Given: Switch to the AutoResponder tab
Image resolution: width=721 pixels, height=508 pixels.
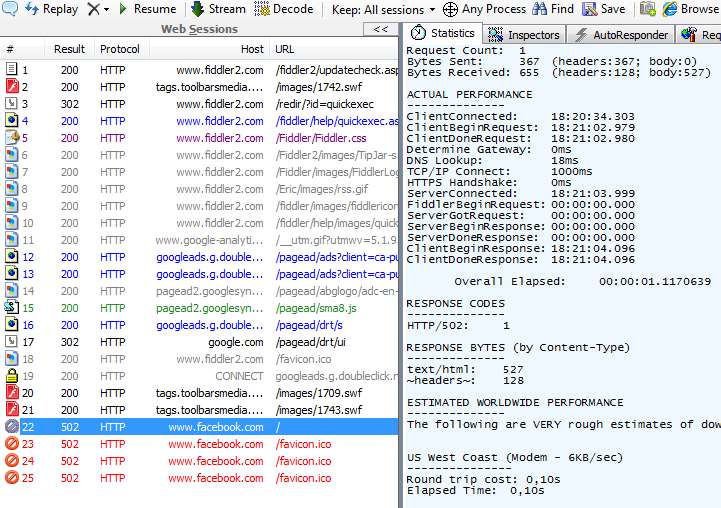Looking at the screenshot, I should pos(621,35).
